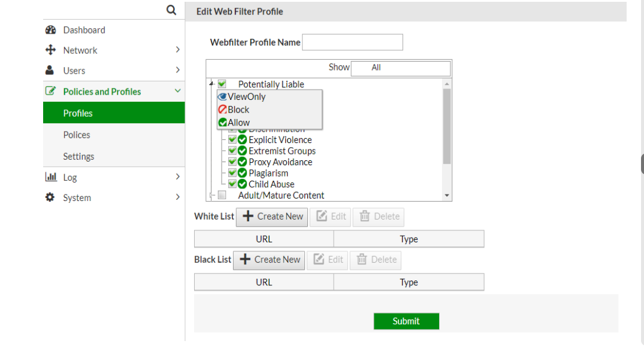This screenshot has height=350, width=644.
Task: Select the Polices submenu item
Action: [114, 135]
